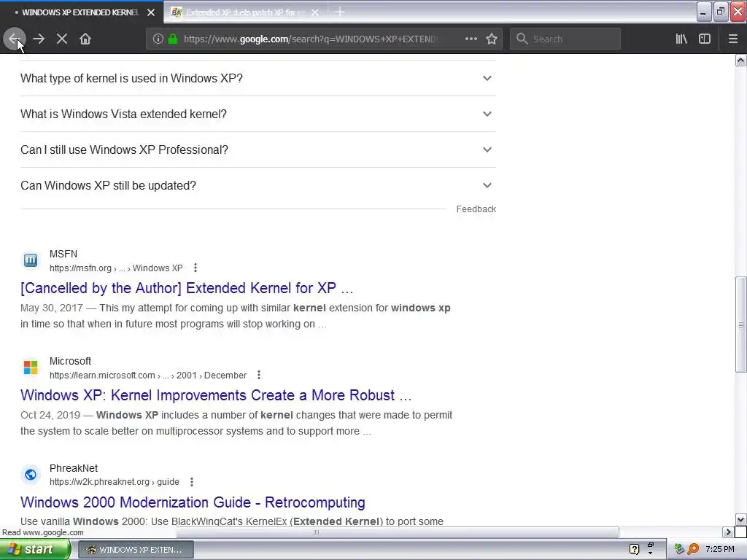Expand 'What type of kernel is used' question
Image resolution: width=747 pixels, height=560 pixels.
258,78
